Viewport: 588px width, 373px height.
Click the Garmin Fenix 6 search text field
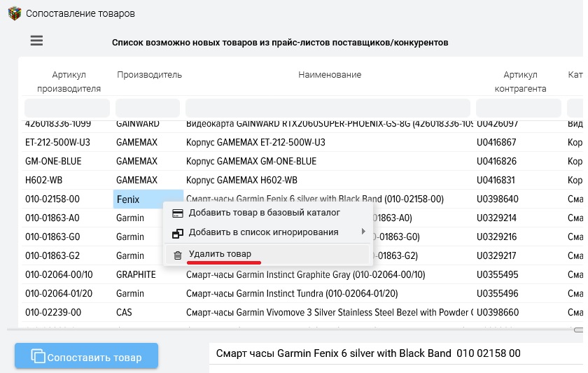click(398, 353)
